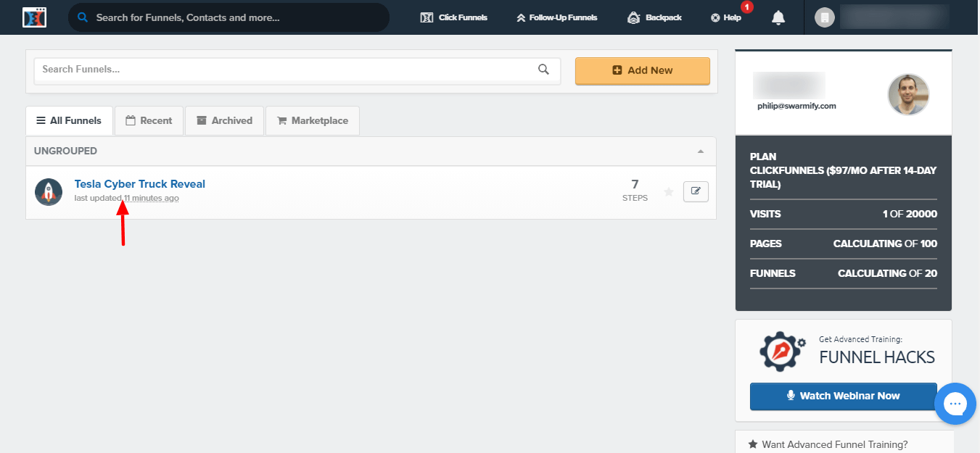Screen dimensions: 980x453
Task: Open the Follow-Up Funnels menu
Action: click(x=557, y=17)
